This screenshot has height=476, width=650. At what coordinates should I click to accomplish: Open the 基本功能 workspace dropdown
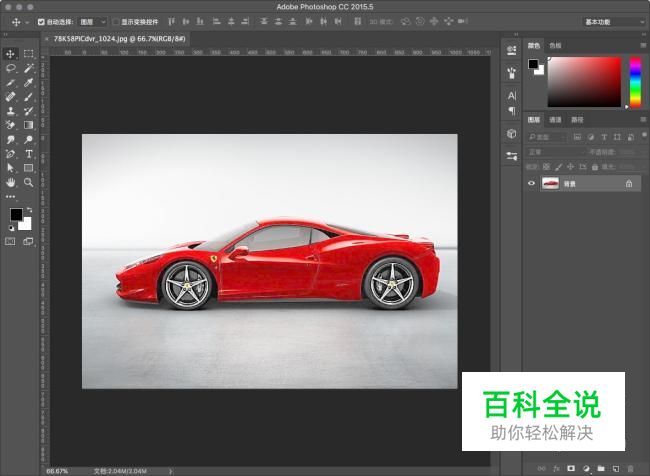pos(612,21)
